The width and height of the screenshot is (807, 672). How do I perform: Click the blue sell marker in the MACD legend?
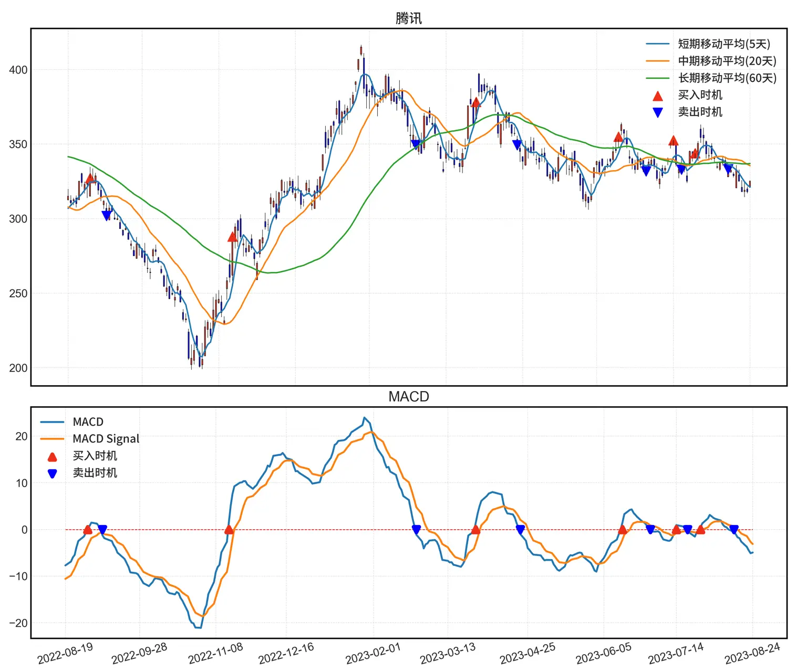click(x=52, y=474)
